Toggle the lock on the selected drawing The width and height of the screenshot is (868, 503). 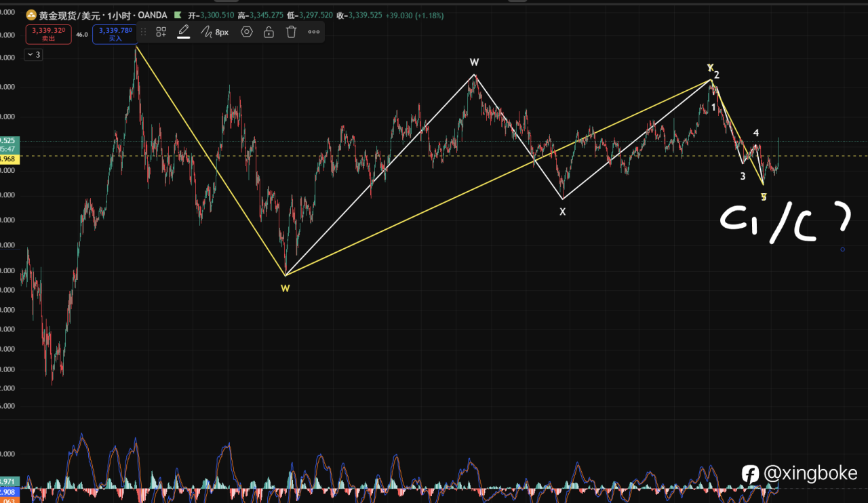pyautogui.click(x=269, y=32)
